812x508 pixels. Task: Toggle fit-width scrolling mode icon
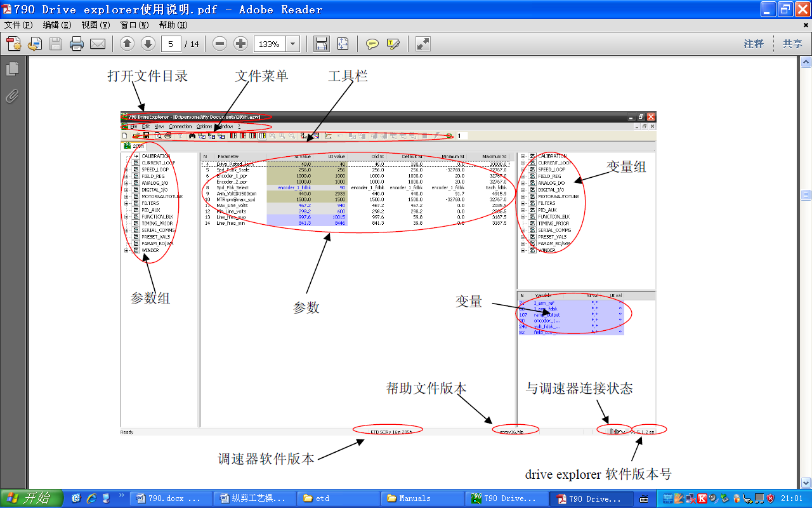click(x=322, y=44)
